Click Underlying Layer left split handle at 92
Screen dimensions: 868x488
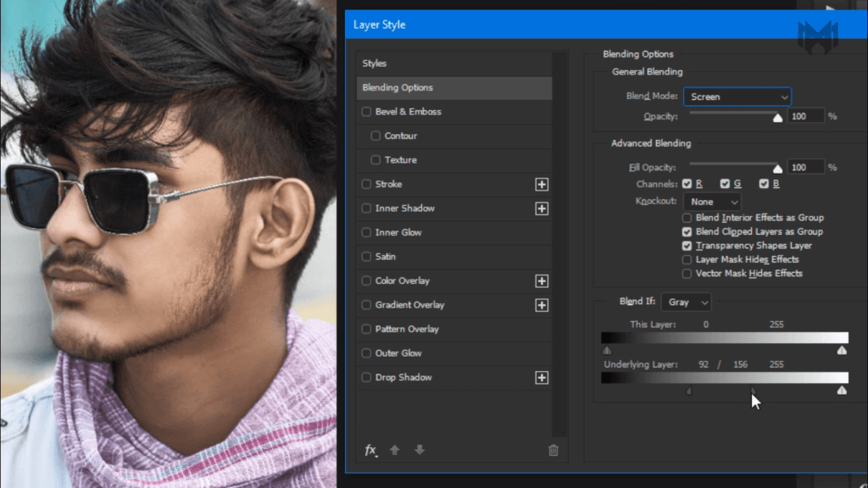tap(689, 391)
